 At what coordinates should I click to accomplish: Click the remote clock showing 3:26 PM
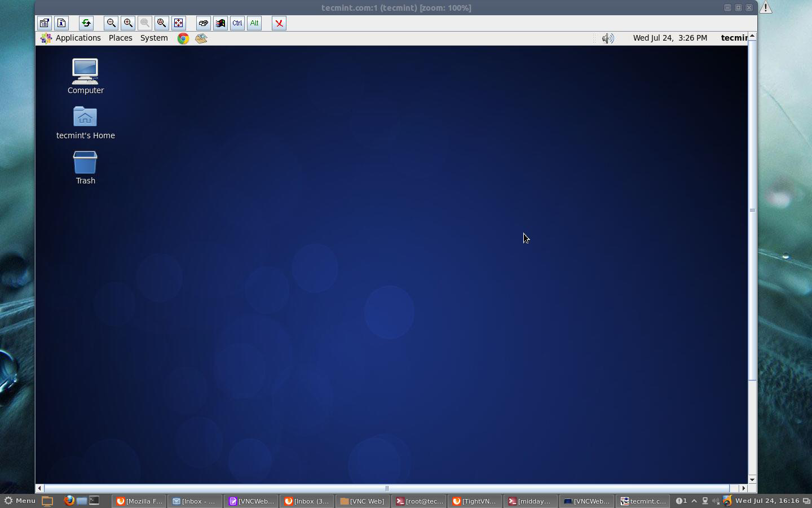click(670, 38)
